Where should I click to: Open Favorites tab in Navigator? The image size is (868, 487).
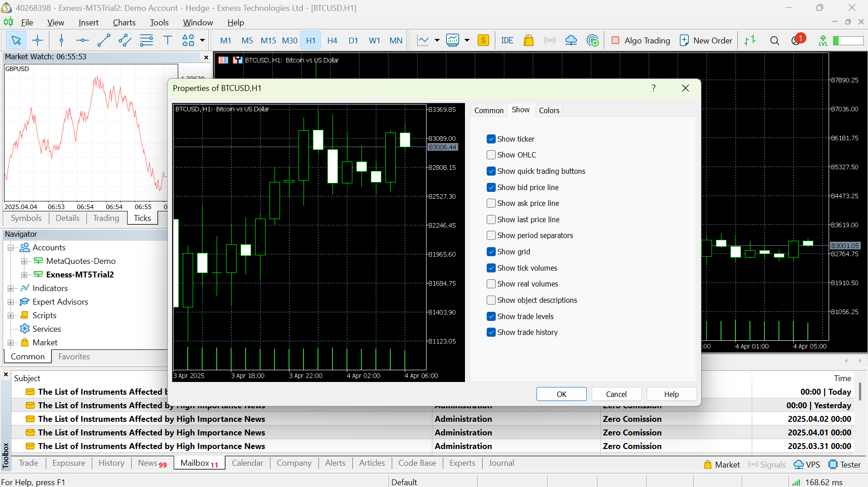click(x=74, y=357)
